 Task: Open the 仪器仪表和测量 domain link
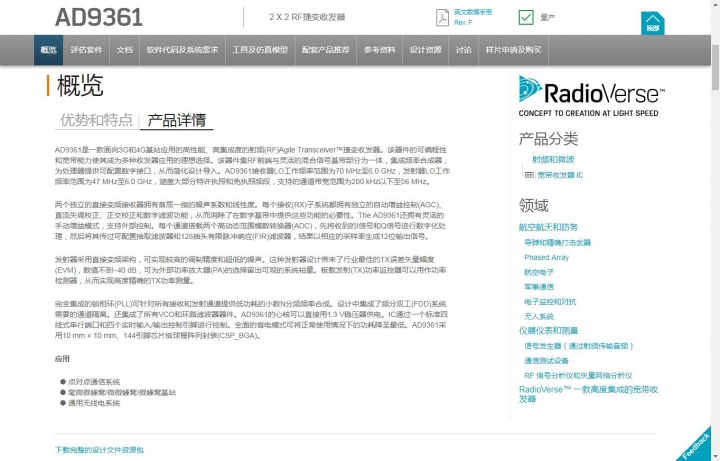point(548,331)
